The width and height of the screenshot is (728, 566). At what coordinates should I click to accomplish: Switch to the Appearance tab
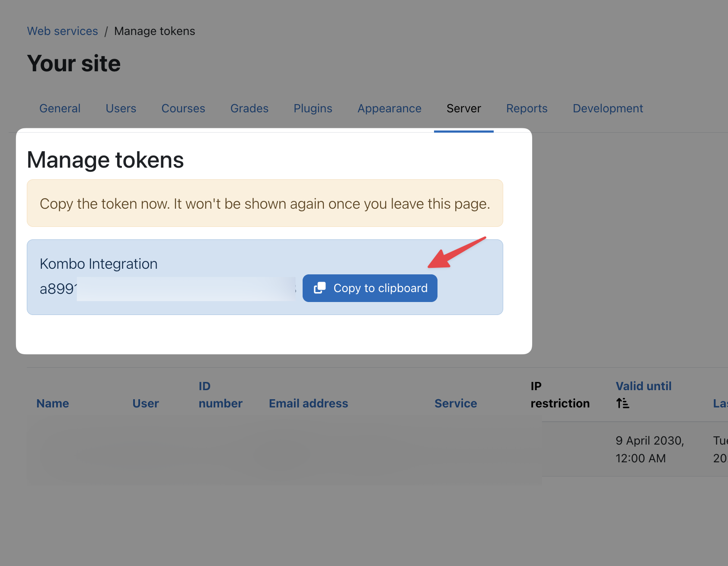tap(389, 108)
